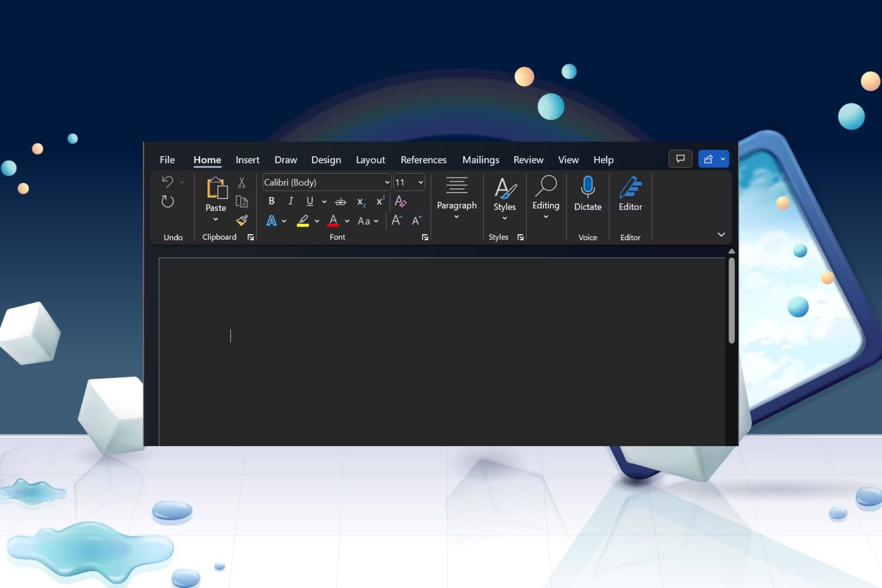Click the Format Painter brush icon
Screen dimensions: 882x588
click(x=242, y=220)
